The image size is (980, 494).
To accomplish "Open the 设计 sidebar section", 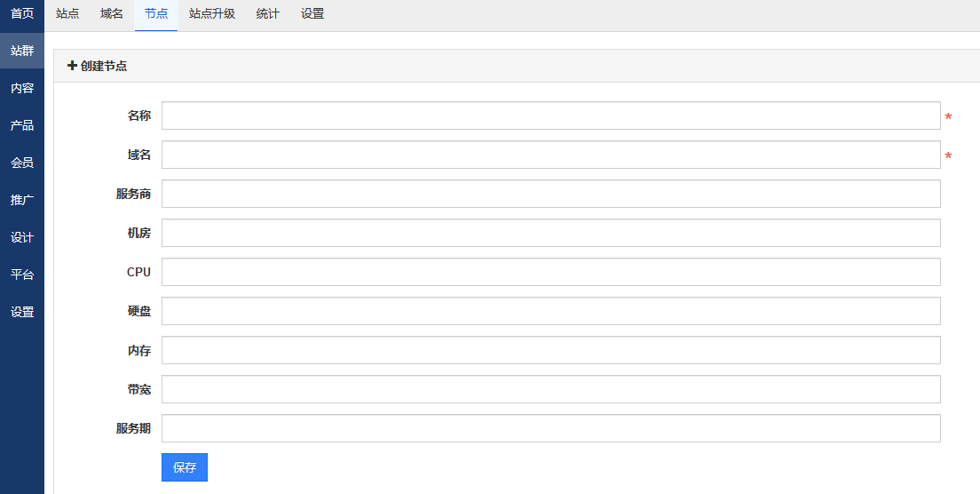I will click(x=22, y=237).
